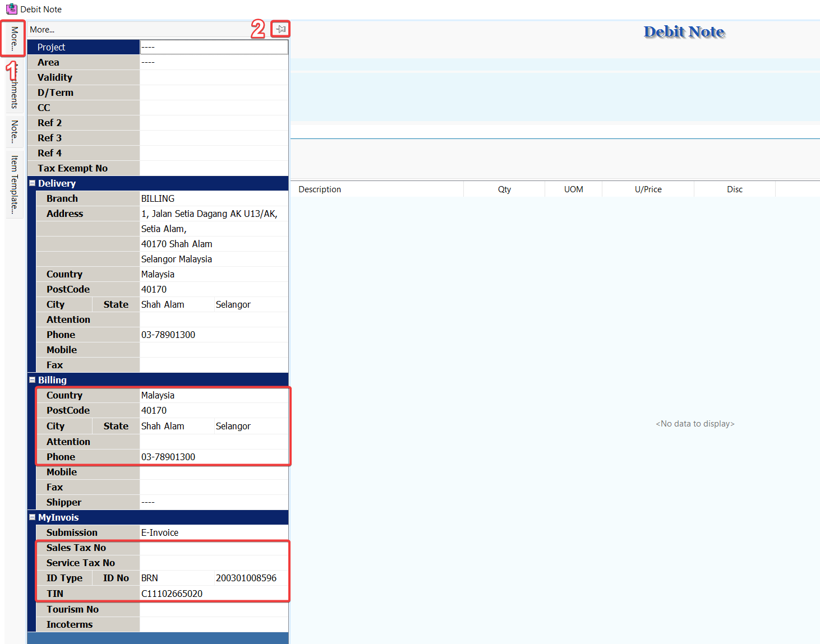The image size is (820, 644).
Task: Click the Billing Shipper field
Action: pos(213,502)
